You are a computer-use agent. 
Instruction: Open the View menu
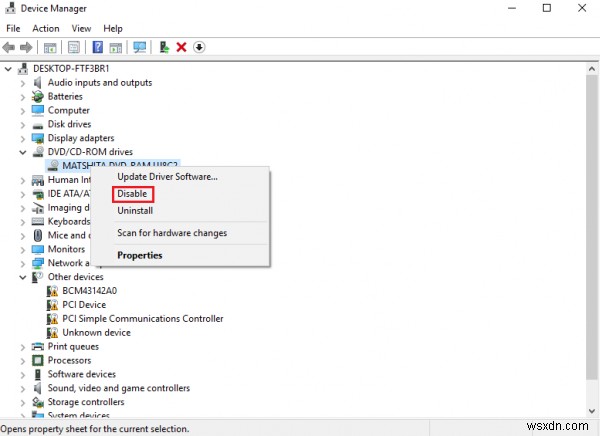(81, 28)
